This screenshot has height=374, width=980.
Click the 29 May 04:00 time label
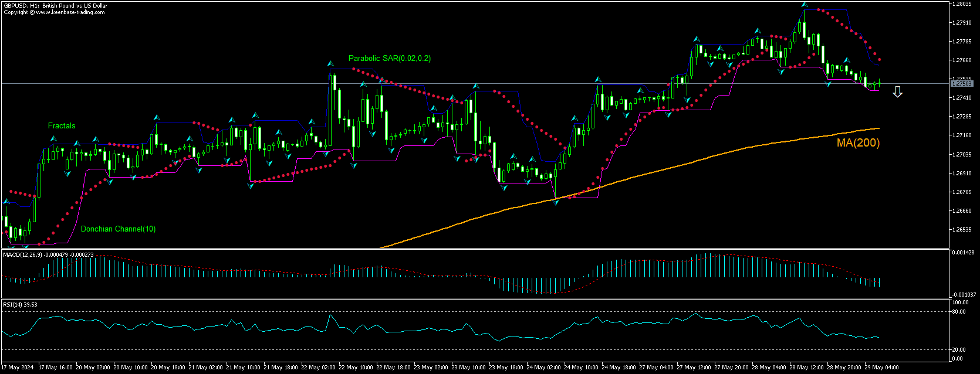(x=882, y=368)
